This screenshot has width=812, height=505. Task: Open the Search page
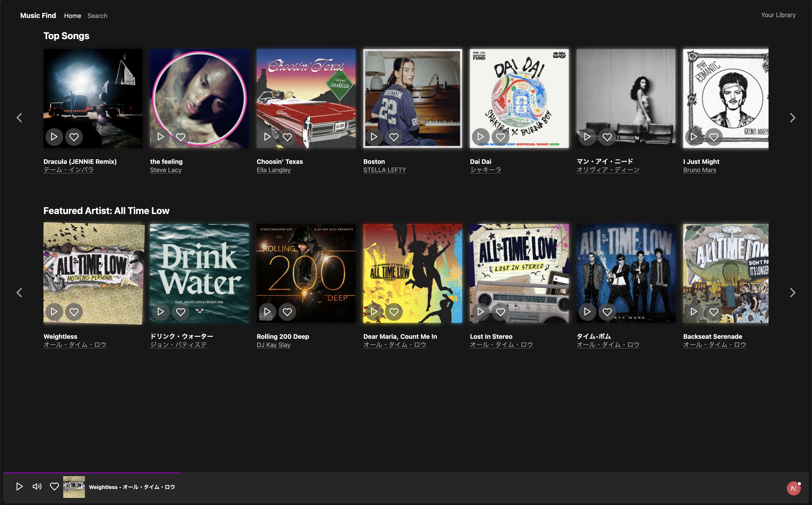click(97, 16)
